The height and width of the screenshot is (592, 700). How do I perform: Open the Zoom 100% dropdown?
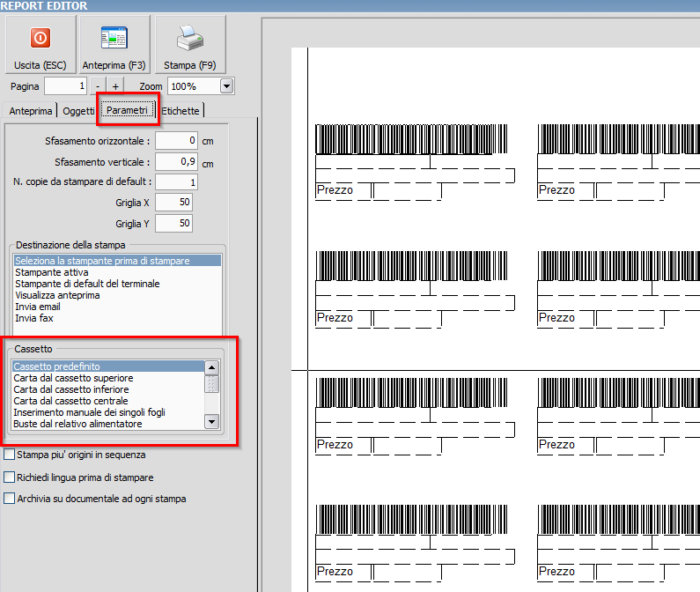[x=227, y=86]
